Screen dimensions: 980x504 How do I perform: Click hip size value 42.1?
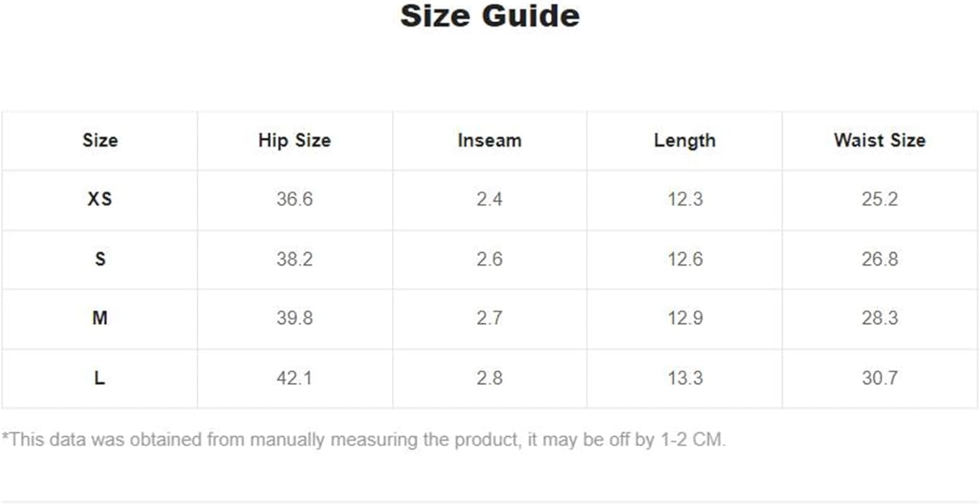point(295,378)
